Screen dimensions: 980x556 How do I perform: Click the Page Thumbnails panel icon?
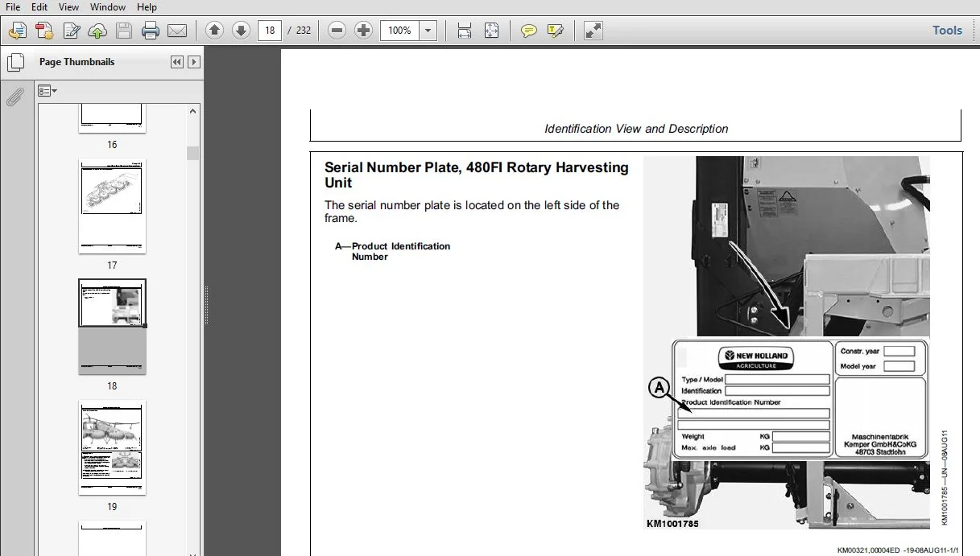coord(14,63)
